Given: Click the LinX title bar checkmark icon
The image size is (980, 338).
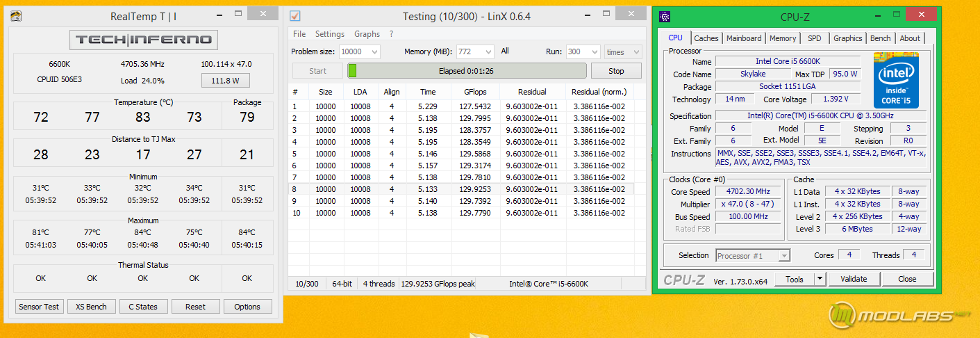Looking at the screenshot, I should point(295,16).
